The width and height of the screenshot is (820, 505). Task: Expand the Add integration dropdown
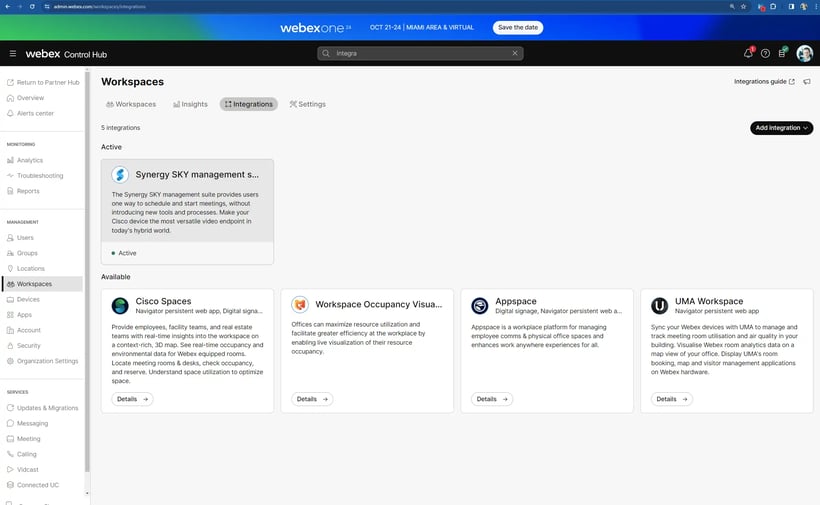tap(781, 128)
